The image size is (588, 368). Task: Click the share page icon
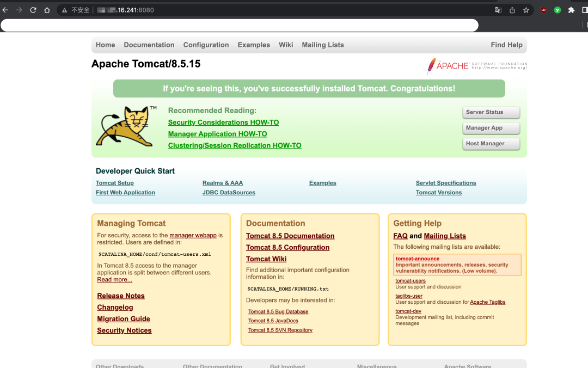512,10
